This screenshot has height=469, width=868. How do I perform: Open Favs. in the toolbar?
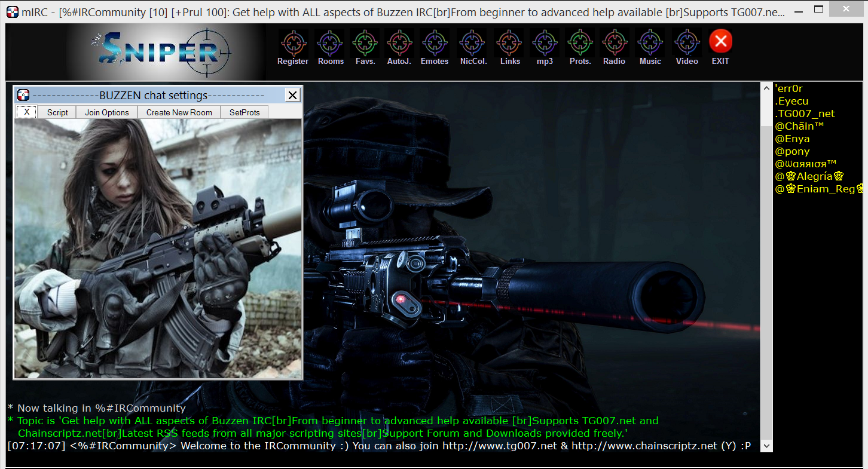click(365, 44)
